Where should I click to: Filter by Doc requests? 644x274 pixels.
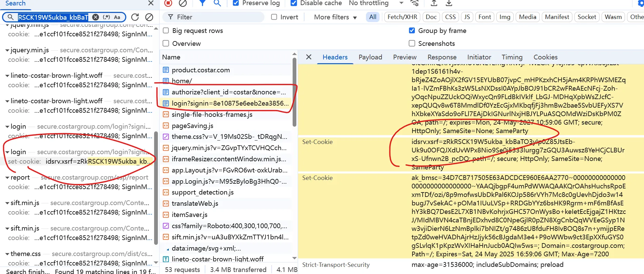point(431,17)
